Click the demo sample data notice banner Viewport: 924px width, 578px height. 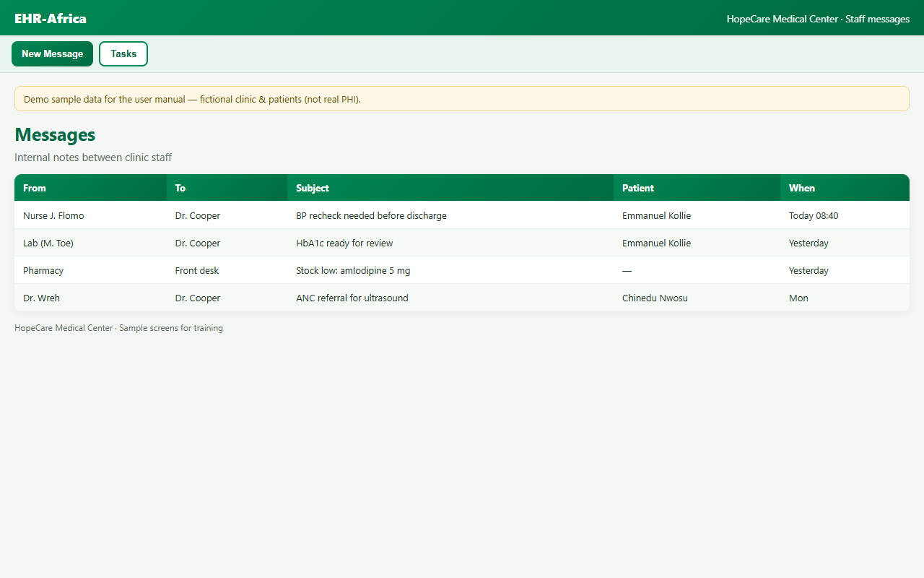(x=462, y=99)
